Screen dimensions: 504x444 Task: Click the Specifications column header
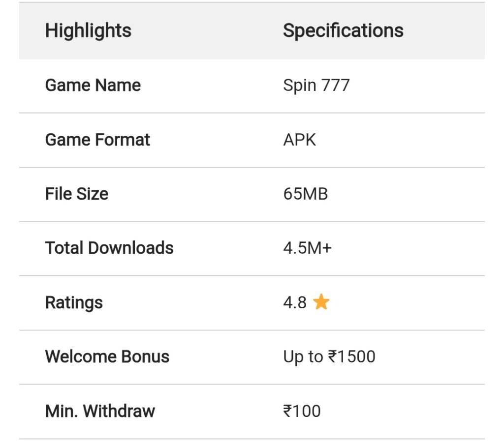pyautogui.click(x=343, y=31)
